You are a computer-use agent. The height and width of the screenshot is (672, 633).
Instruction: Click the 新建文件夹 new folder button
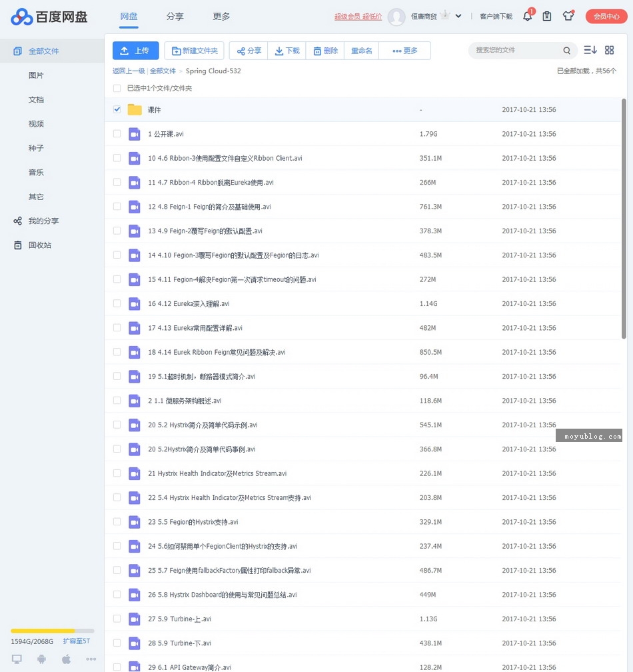195,51
